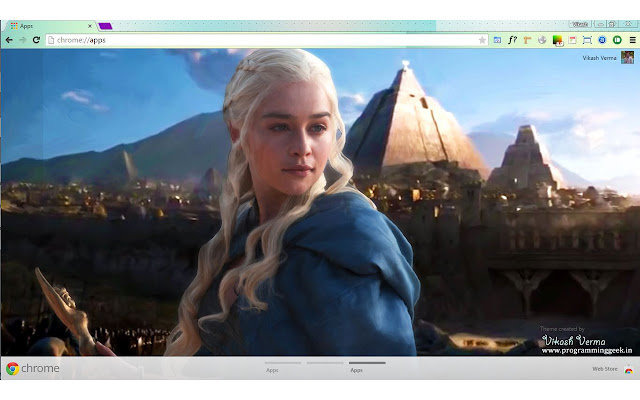640x400 pixels.
Task: Open the WhatFont 'f?' extension
Action: pos(512,40)
